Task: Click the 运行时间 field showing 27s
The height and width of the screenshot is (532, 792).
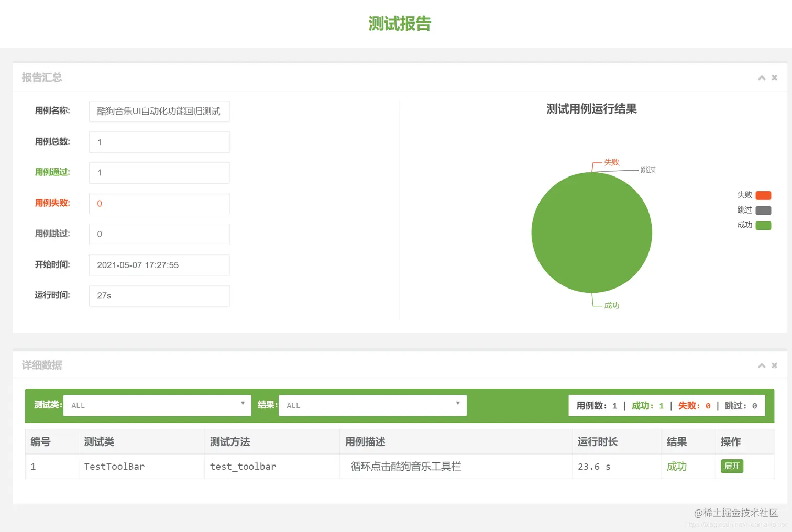Action: click(159, 296)
